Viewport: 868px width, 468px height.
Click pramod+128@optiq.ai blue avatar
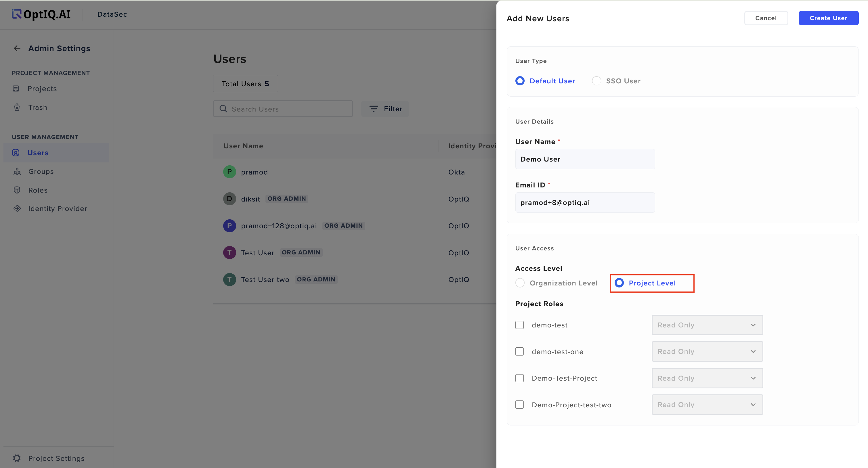click(230, 226)
